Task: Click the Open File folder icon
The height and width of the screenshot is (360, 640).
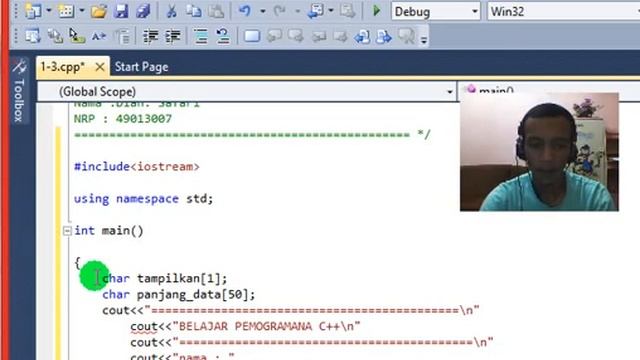Action: 99,11
